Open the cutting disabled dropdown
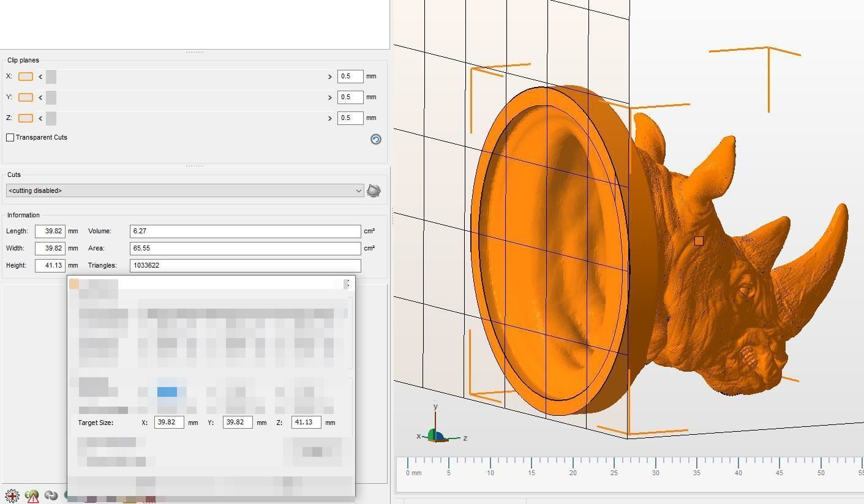The width and height of the screenshot is (864, 504). tap(185, 191)
